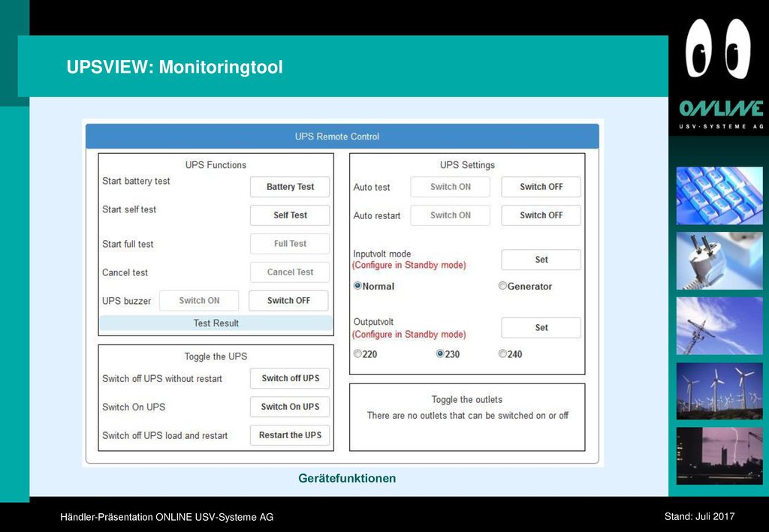Click the 'UPS Settings' heading
Screen dimensions: 769x532
pyautogui.click(x=467, y=165)
